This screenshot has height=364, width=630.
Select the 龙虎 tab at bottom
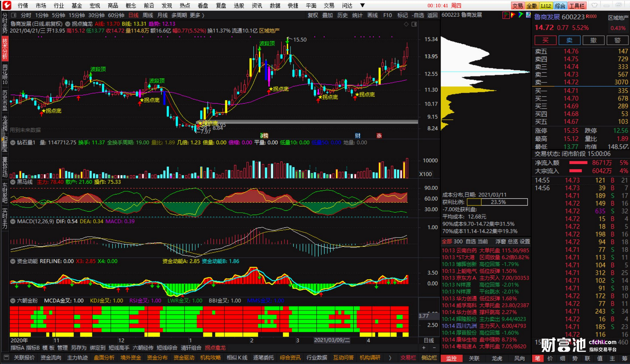497,358
